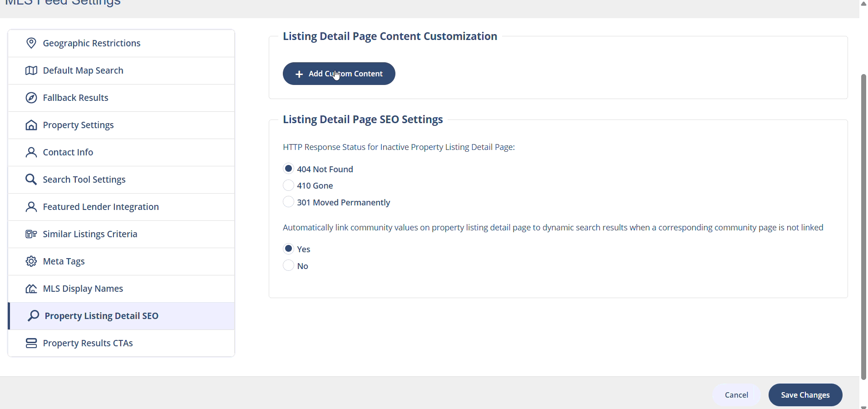Switch to MLS Display Names
This screenshot has height=409, width=868.
[121, 289]
